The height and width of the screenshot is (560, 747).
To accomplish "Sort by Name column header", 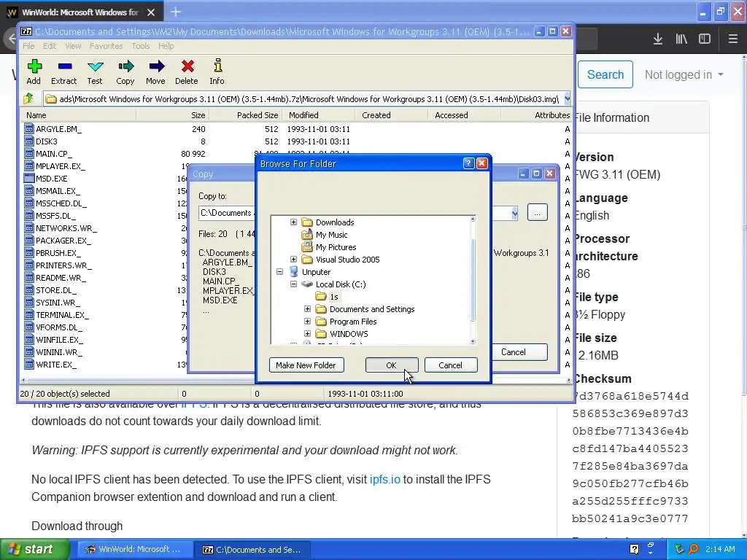I will [79, 114].
